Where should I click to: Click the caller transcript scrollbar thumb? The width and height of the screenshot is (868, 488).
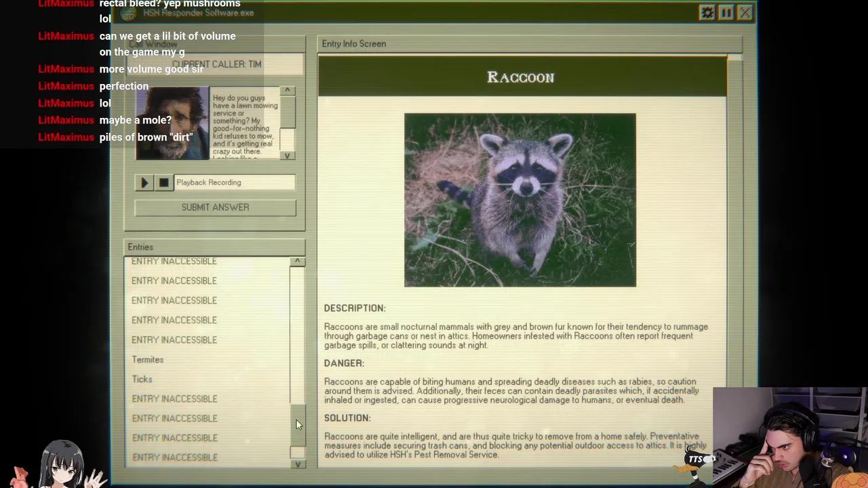tap(288, 113)
